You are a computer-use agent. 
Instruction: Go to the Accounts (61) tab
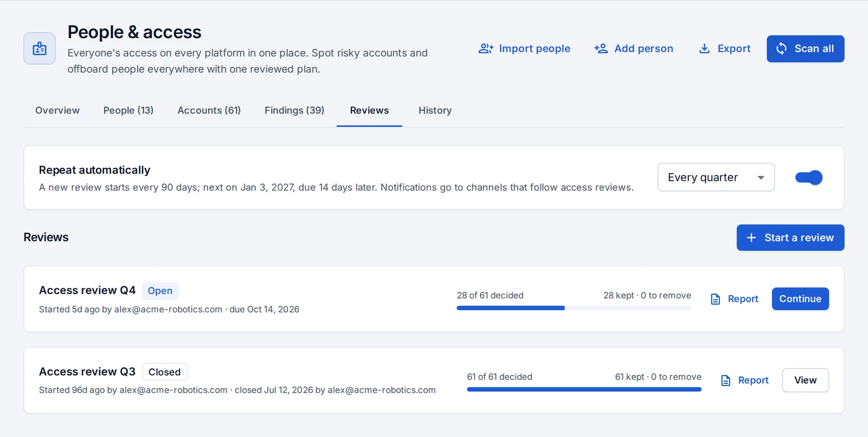click(209, 110)
